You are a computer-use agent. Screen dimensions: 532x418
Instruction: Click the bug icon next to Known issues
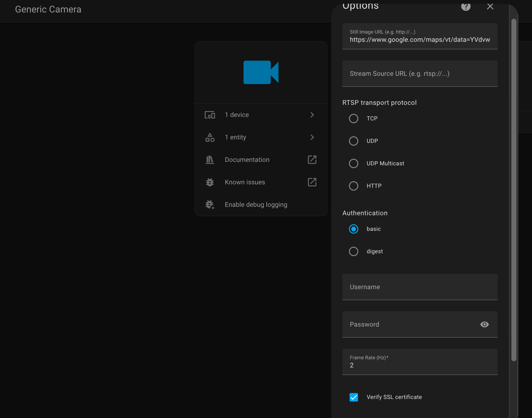click(210, 182)
